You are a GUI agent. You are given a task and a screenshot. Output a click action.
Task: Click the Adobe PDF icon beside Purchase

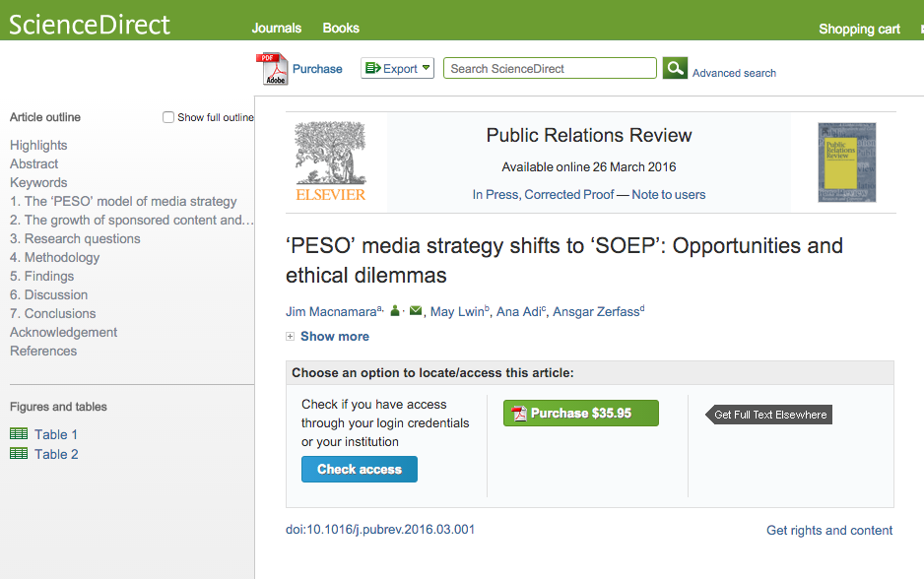point(272,69)
